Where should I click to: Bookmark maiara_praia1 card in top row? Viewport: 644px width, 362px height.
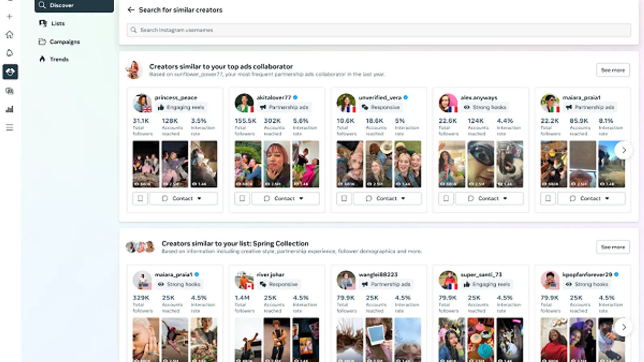[548, 198]
